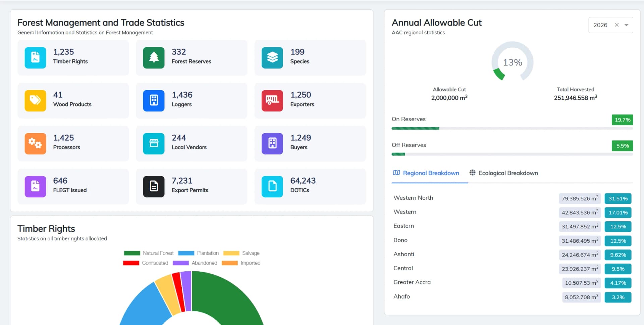This screenshot has height=325, width=644.
Task: Click the Loggers building icon
Action: point(154,101)
